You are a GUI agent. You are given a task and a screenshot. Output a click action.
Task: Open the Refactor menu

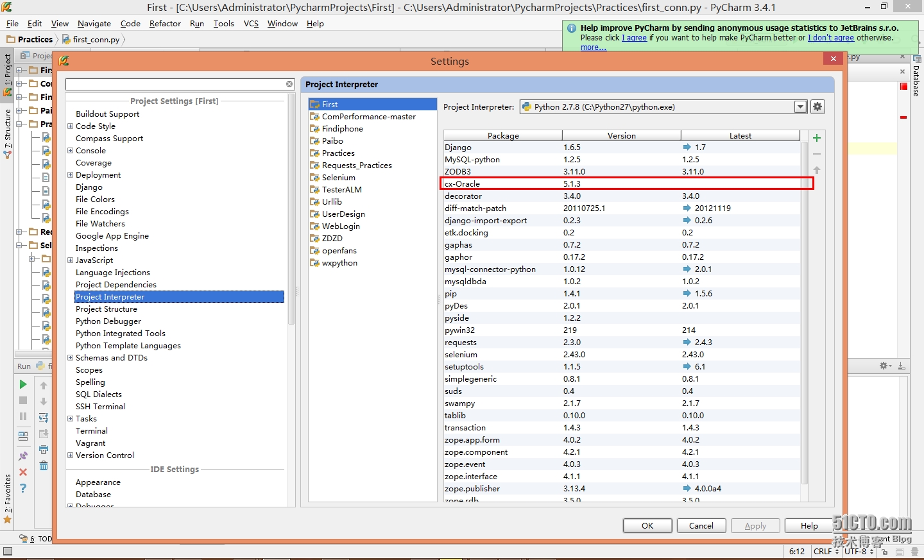[x=165, y=24]
